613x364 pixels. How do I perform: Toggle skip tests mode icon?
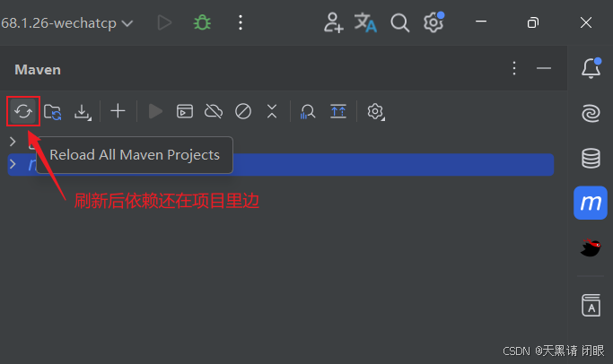[x=242, y=111]
